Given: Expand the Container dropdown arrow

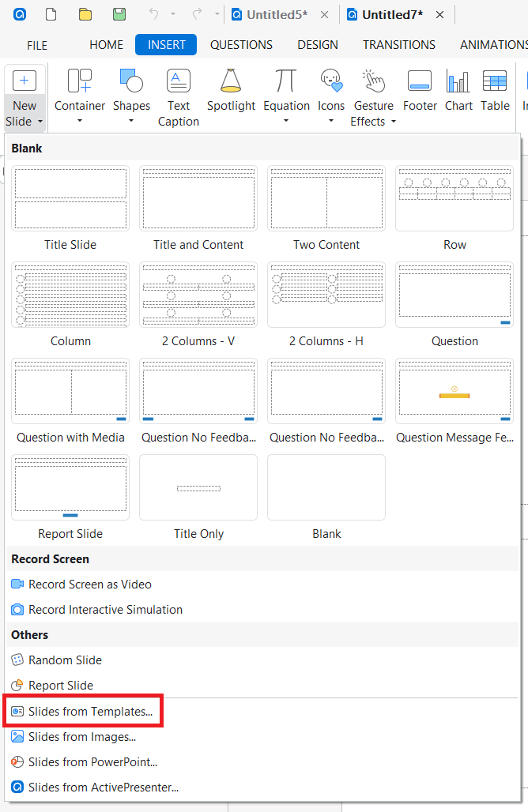Looking at the screenshot, I should tap(80, 121).
